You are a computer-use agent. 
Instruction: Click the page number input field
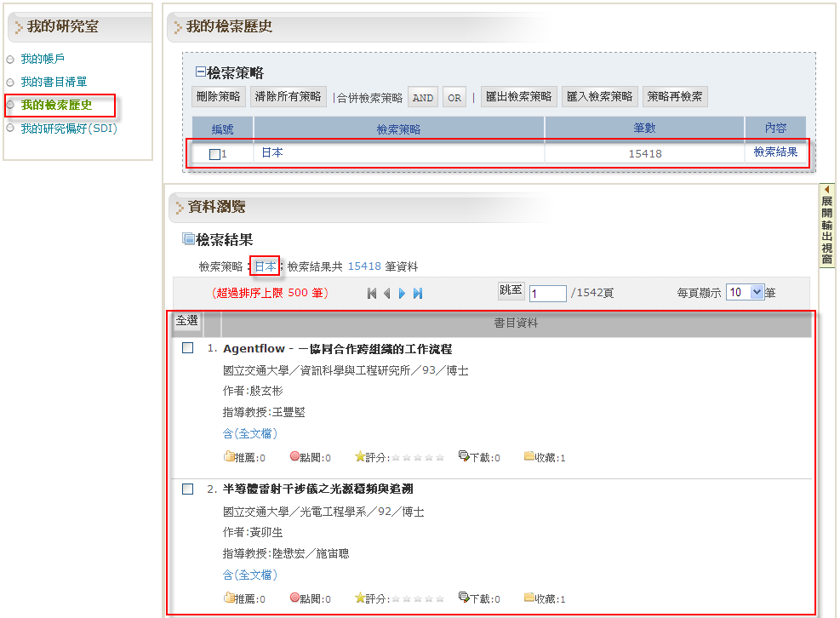(547, 293)
